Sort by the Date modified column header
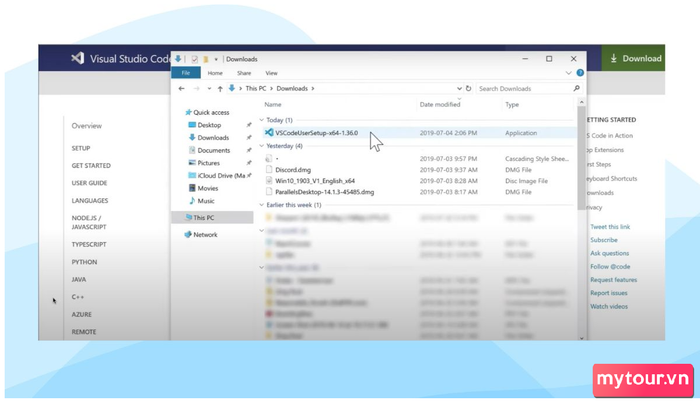 tap(440, 104)
